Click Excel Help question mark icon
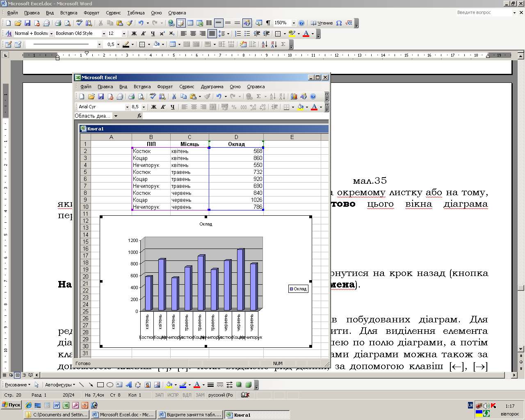Screen dimensions: 525x420 tap(313, 96)
